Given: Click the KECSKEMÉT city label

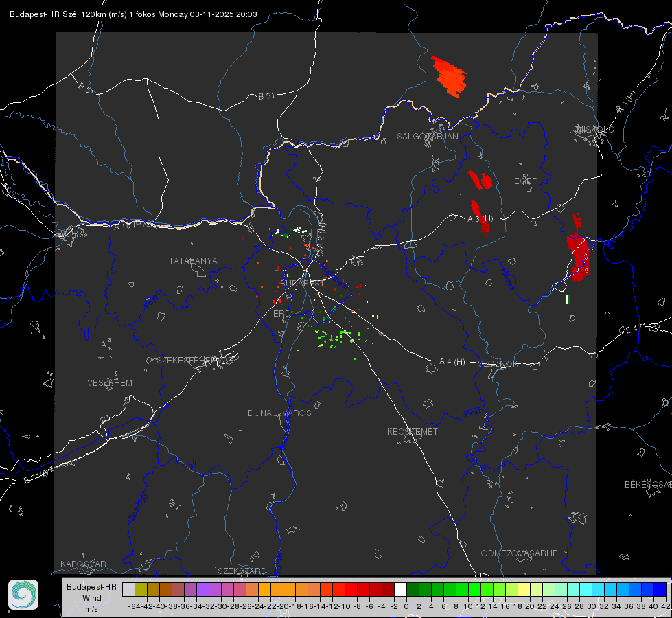Looking at the screenshot, I should click(413, 431).
